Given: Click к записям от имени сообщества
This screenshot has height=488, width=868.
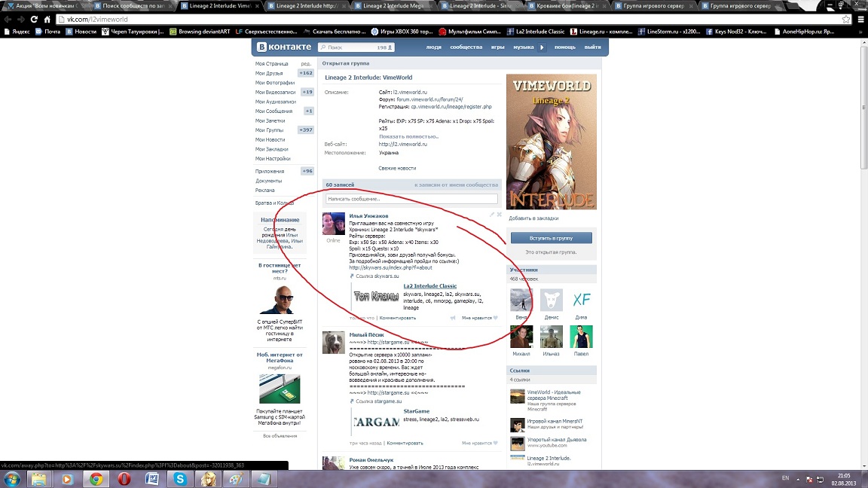Looking at the screenshot, I should (456, 185).
